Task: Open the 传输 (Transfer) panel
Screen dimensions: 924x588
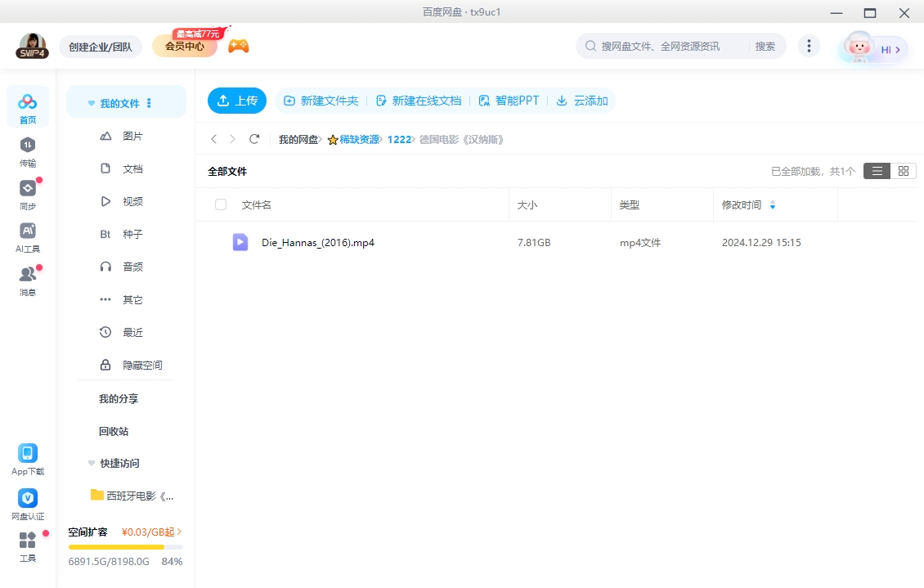Action: coord(27,154)
